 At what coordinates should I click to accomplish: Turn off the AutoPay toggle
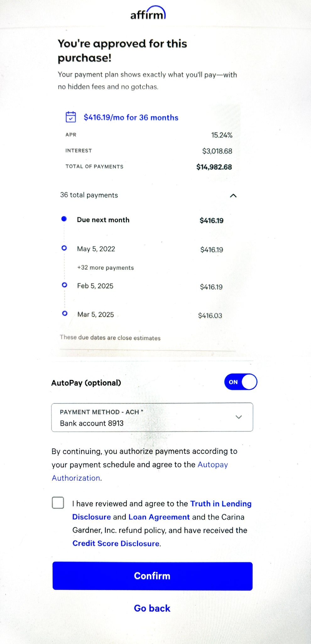pos(241,382)
